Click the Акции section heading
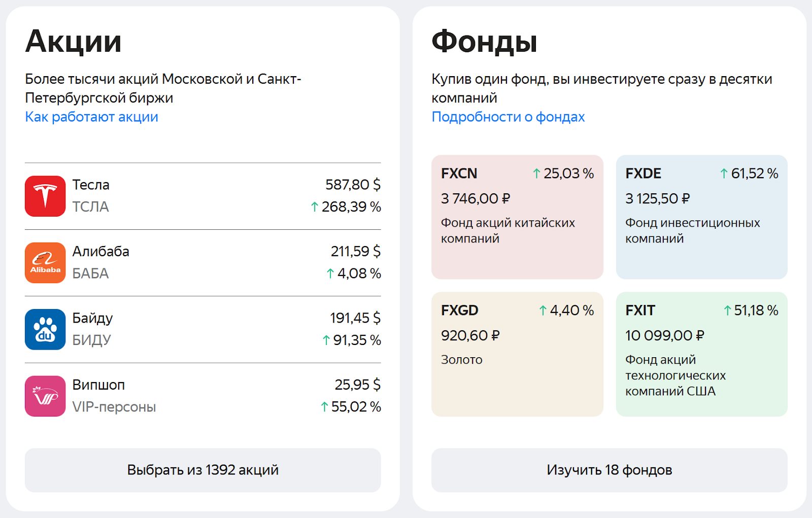 pos(74,42)
